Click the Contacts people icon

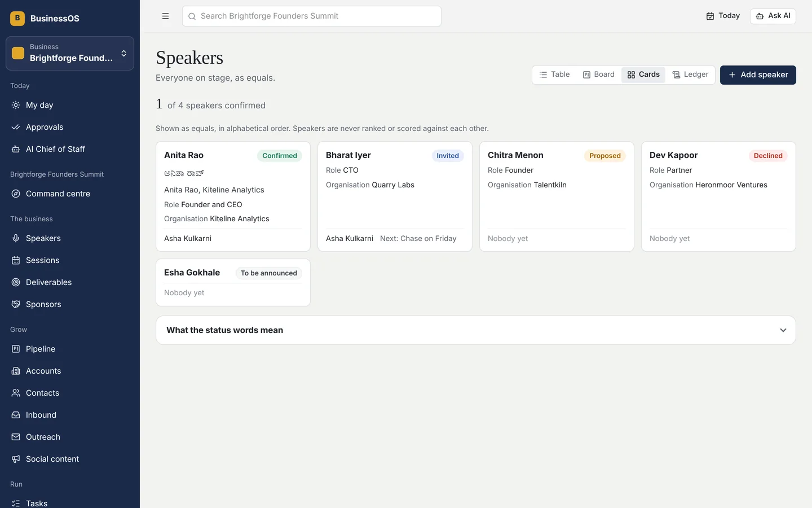point(16,393)
